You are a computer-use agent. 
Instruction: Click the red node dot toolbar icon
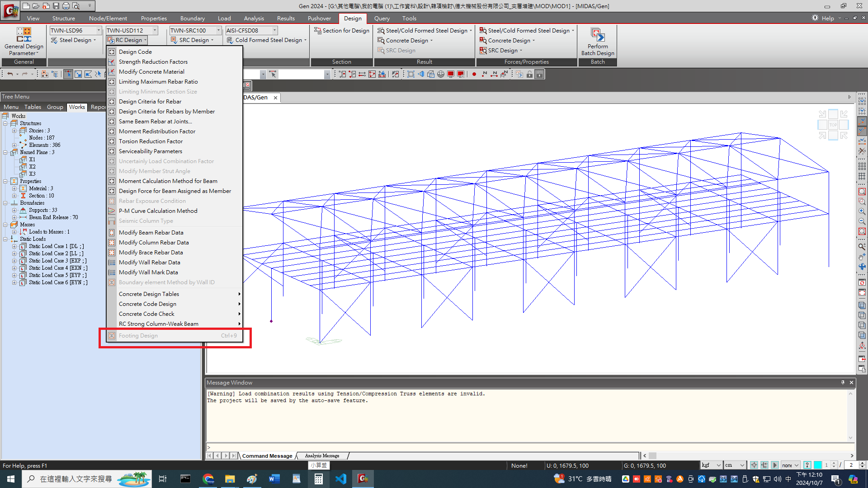click(x=474, y=74)
